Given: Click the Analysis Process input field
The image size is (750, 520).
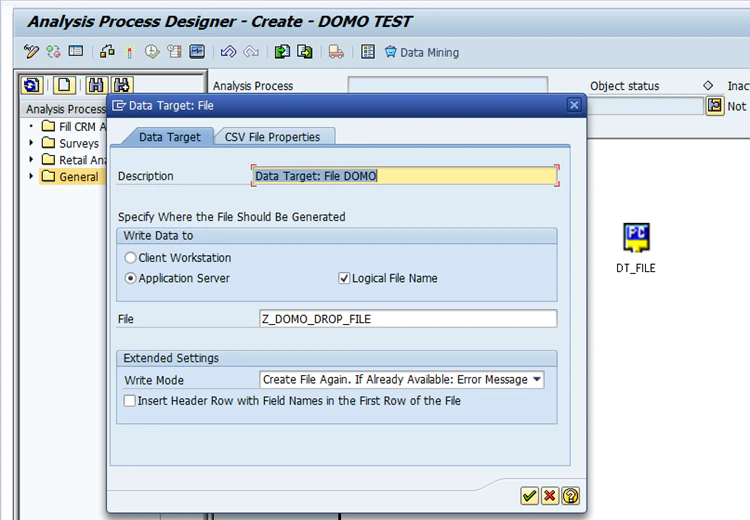Looking at the screenshot, I should 448,85.
